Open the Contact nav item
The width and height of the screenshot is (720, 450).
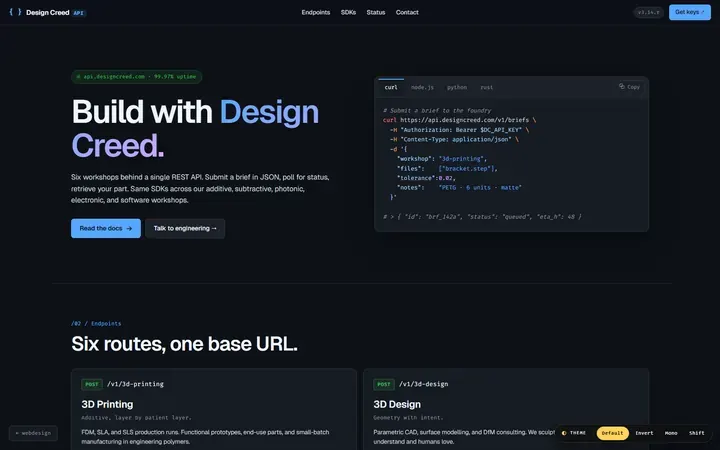(407, 12)
